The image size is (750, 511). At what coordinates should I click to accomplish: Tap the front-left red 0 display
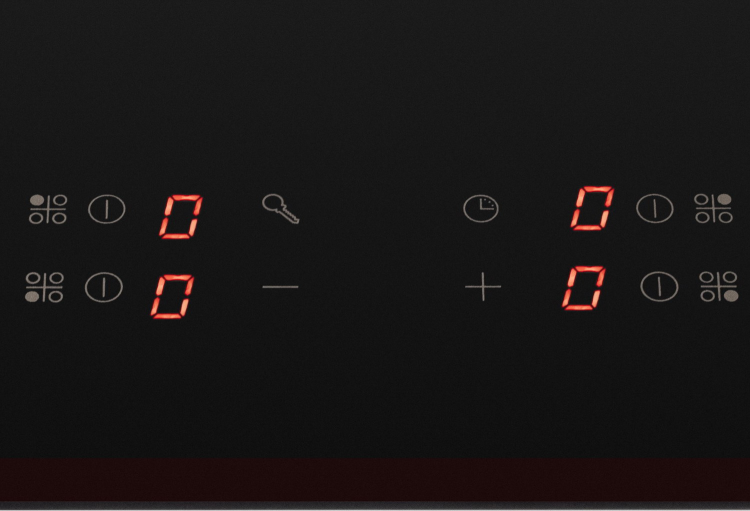(x=172, y=296)
